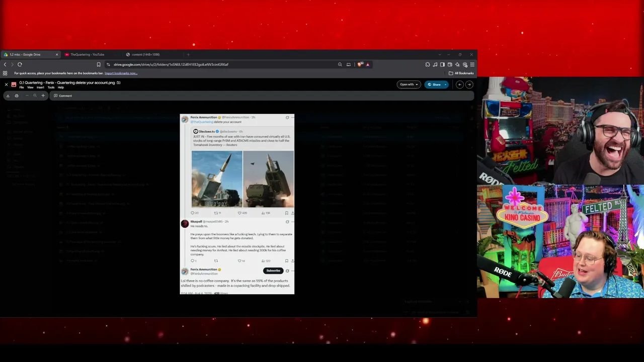Go to the previous file in Drive
644x362 pixels.
tap(459, 84)
